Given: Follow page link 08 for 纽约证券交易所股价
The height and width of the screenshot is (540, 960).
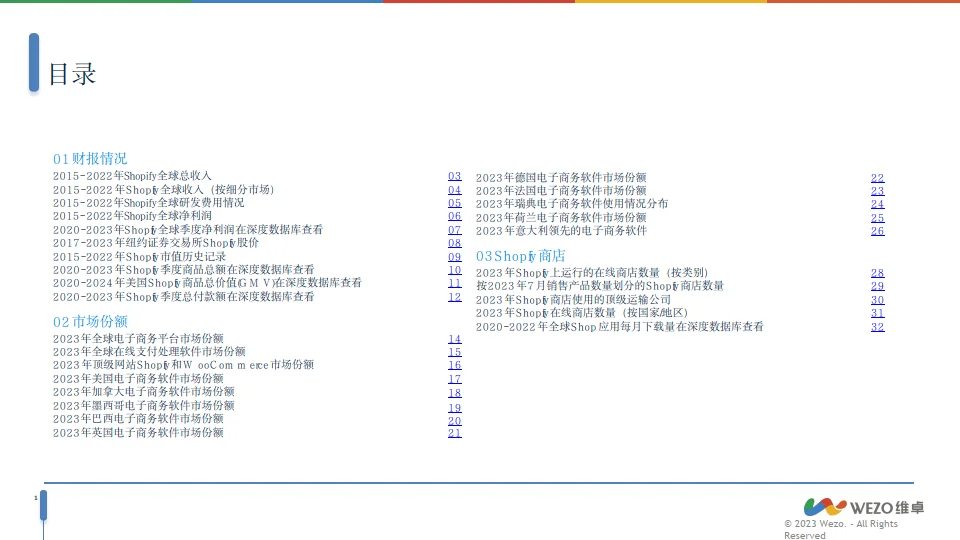Looking at the screenshot, I should point(454,243).
